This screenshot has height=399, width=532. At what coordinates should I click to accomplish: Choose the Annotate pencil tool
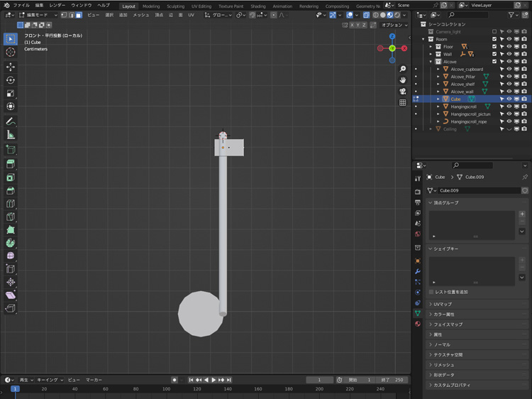point(11,121)
